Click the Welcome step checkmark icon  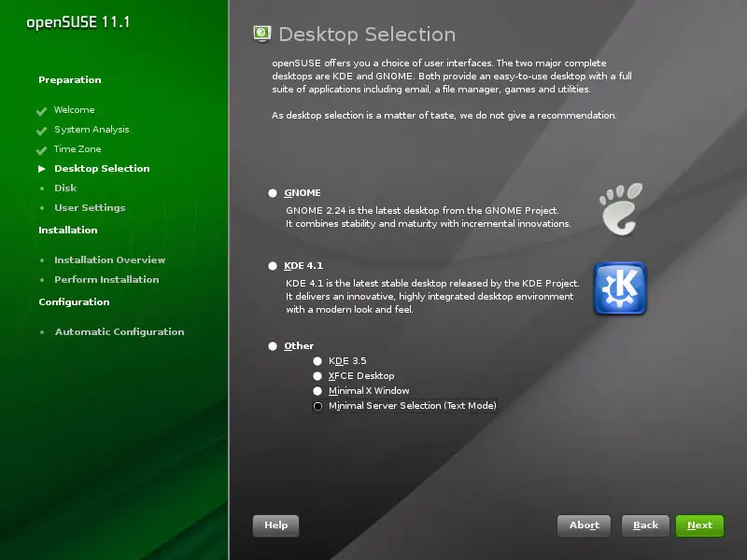coord(41,111)
